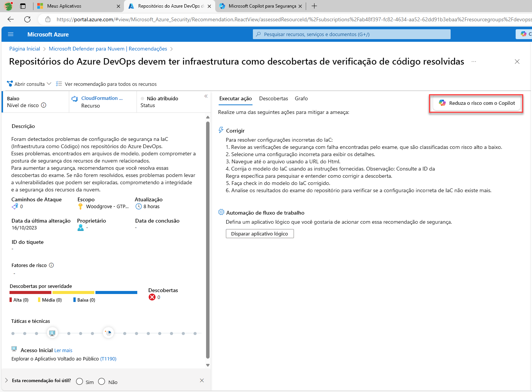Expand the feedback section chevron
Viewport: 532px width, 392px height.
click(x=6, y=380)
